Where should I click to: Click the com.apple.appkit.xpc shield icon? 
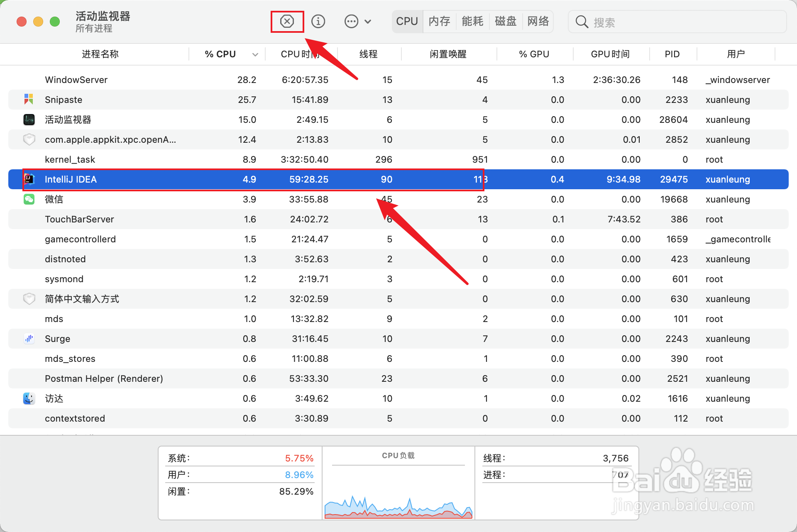pyautogui.click(x=29, y=139)
